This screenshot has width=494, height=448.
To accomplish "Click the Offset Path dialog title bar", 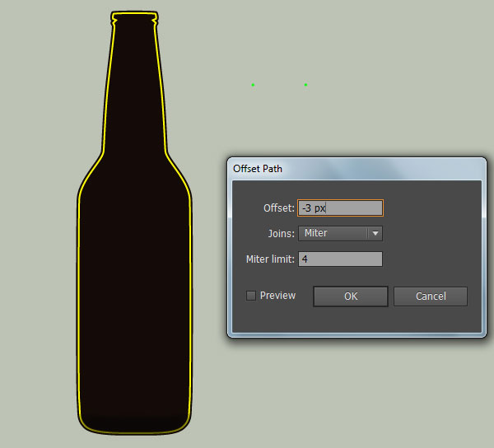I will point(357,169).
